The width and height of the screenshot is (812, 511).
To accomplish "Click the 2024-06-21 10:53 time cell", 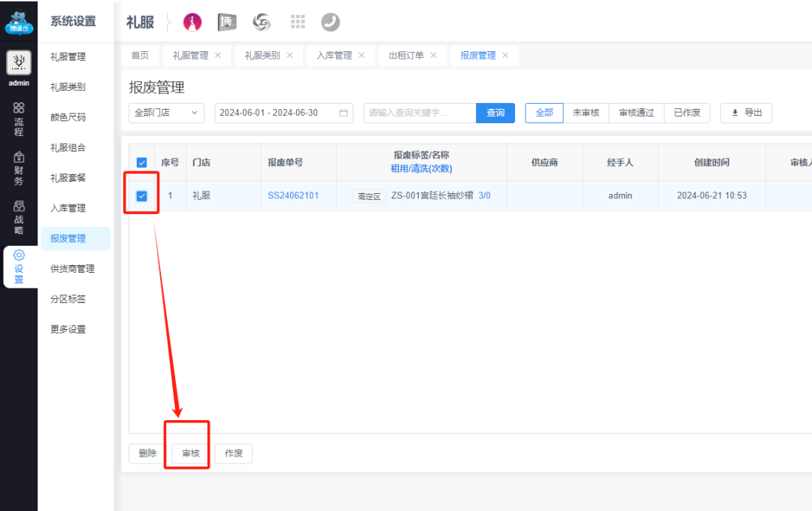I will click(712, 195).
